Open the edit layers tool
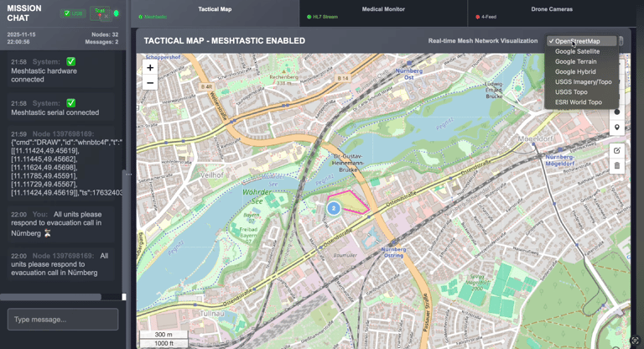644x349 pixels. [617, 151]
